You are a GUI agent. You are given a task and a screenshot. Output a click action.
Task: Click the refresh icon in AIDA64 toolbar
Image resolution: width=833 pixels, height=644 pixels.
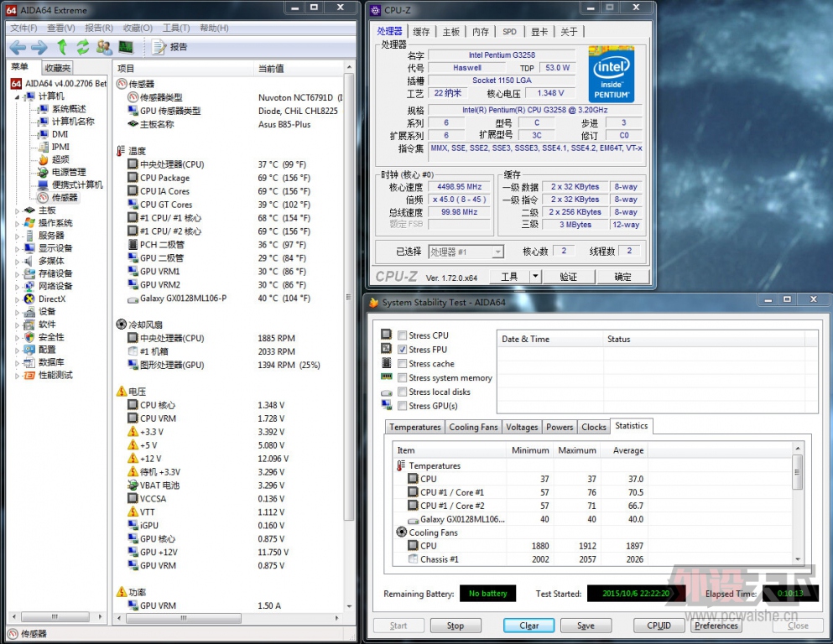pyautogui.click(x=83, y=47)
